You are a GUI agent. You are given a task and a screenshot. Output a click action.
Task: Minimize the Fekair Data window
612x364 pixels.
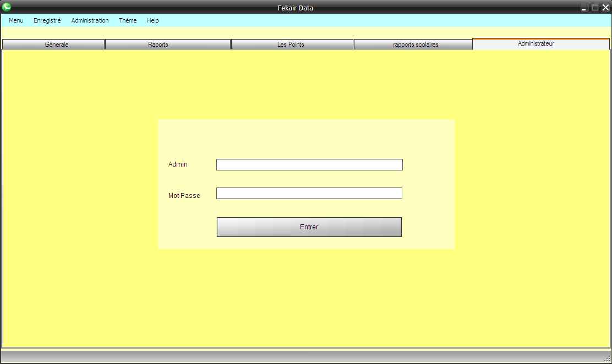click(x=584, y=8)
